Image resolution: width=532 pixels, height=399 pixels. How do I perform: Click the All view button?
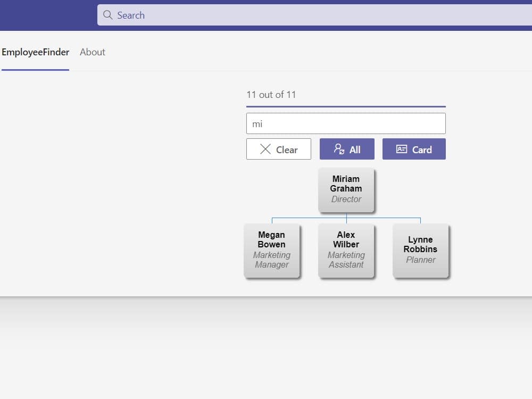(347, 149)
